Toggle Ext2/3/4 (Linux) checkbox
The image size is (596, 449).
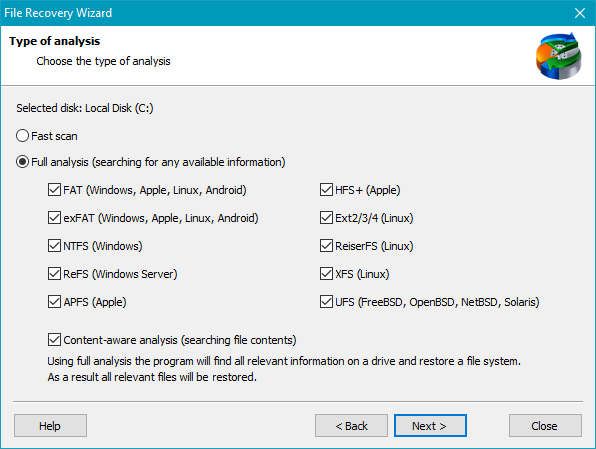(x=327, y=218)
